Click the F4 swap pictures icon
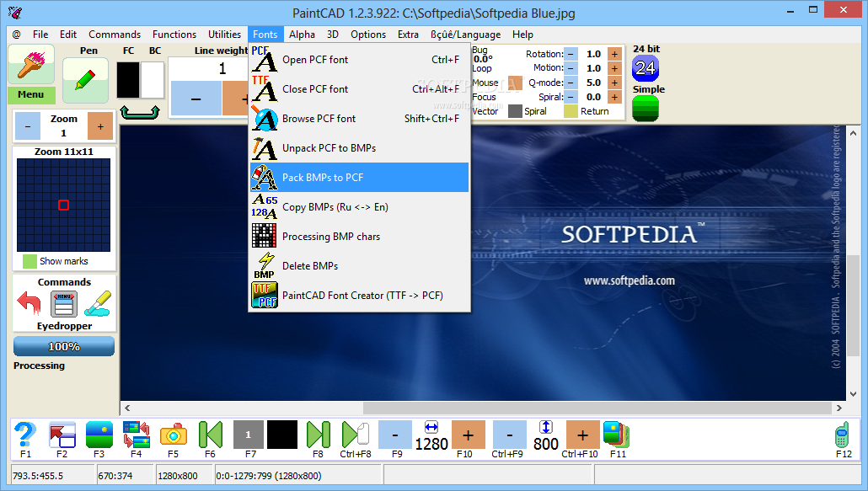Image resolution: width=868 pixels, height=491 pixels. pyautogui.click(x=137, y=435)
